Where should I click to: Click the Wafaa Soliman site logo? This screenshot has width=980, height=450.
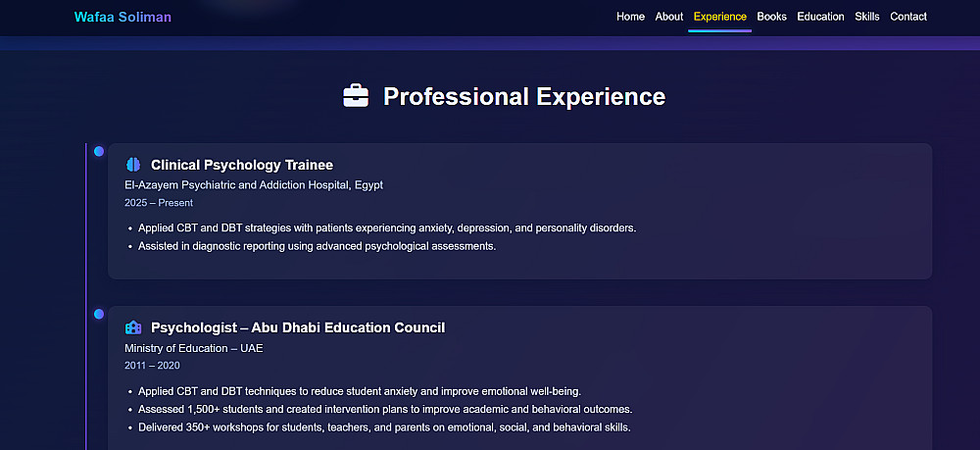[x=122, y=17]
